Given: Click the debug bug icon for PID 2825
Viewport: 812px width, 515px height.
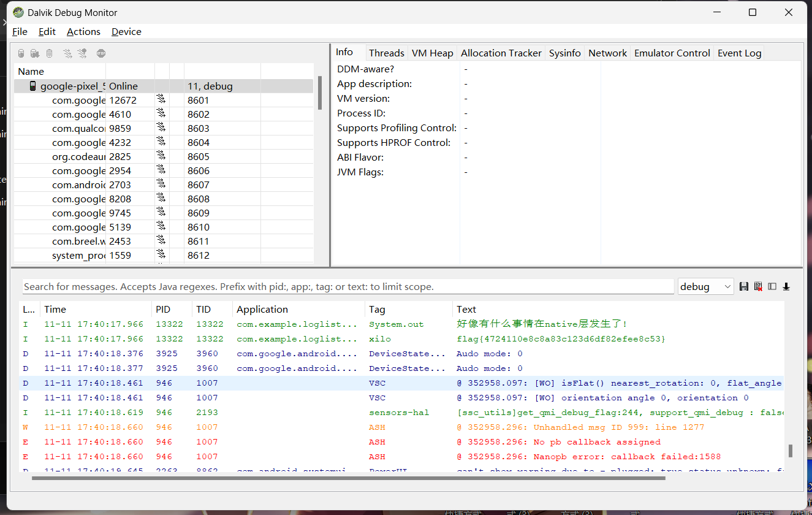Looking at the screenshot, I should point(161,156).
